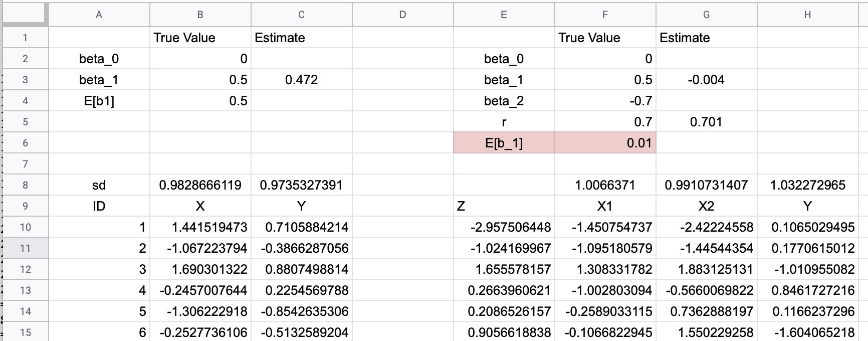Image resolution: width=868 pixels, height=341 pixels.
Task: Select the "X1" label cell
Action: point(605,206)
